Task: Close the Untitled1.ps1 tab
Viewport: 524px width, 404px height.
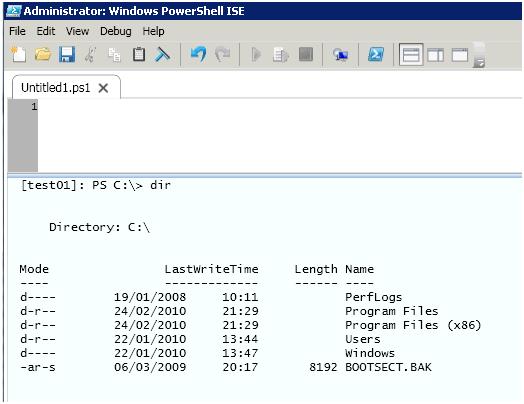Action: pos(103,88)
